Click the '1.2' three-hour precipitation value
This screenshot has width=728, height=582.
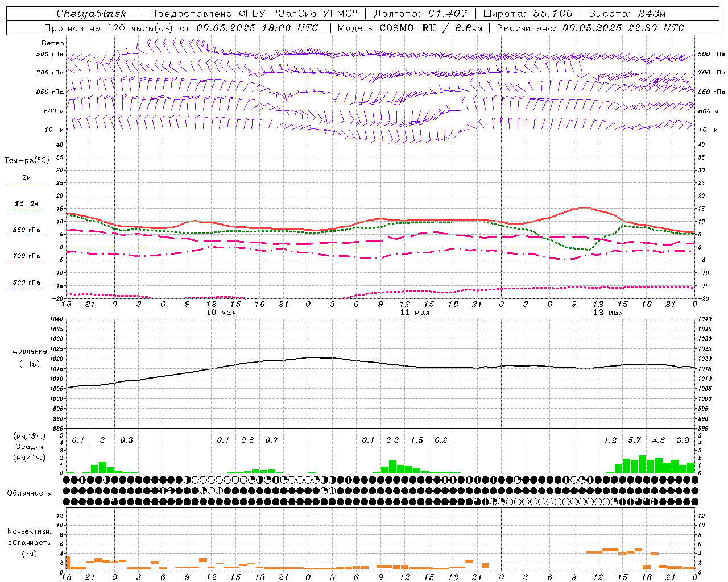(x=610, y=440)
